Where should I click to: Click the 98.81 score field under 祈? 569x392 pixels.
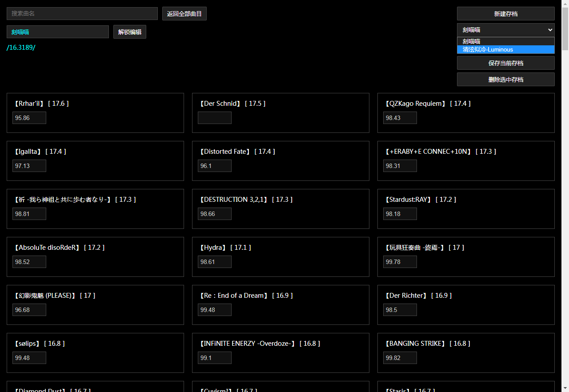pos(29,214)
